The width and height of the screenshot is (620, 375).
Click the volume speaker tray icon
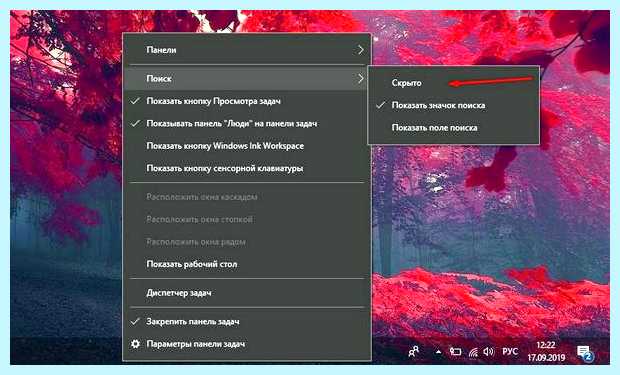[x=489, y=351]
